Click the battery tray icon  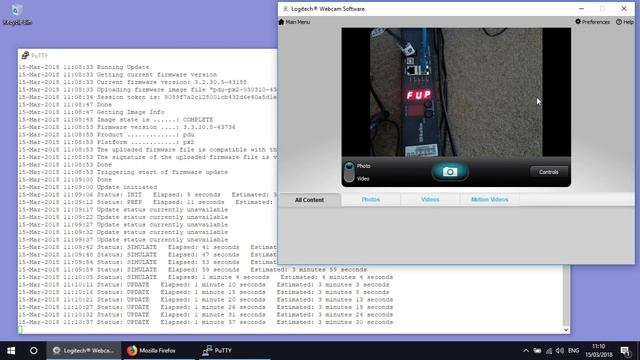(x=537, y=351)
